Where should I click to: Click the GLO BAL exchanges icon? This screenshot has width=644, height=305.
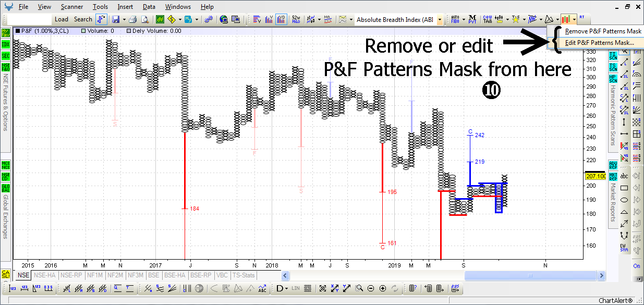[x=6, y=188]
